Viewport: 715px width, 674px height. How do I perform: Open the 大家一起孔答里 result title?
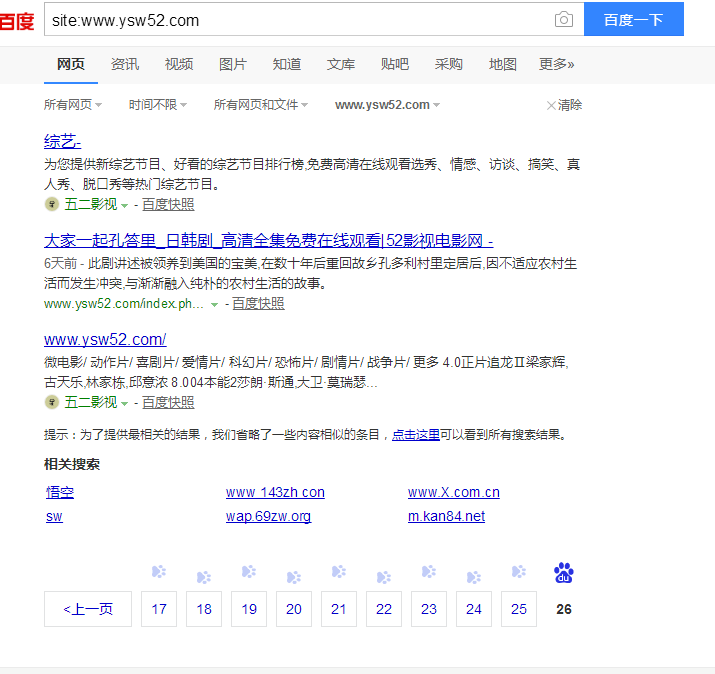coord(269,240)
